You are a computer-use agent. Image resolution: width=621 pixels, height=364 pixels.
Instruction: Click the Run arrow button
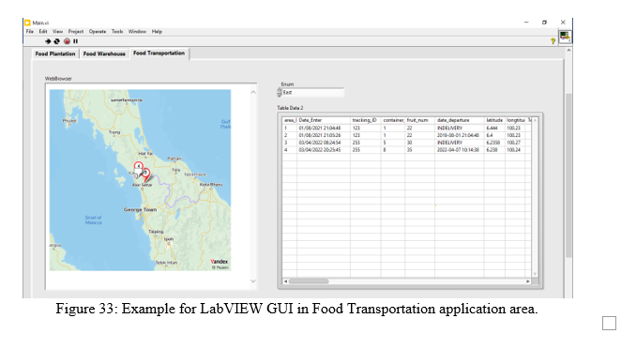(x=48, y=41)
